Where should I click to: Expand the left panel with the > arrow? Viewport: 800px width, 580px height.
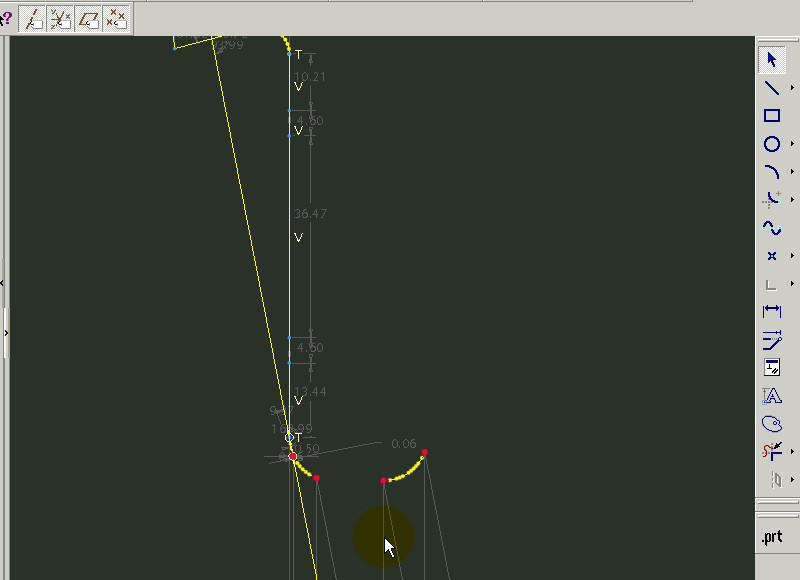point(6,333)
